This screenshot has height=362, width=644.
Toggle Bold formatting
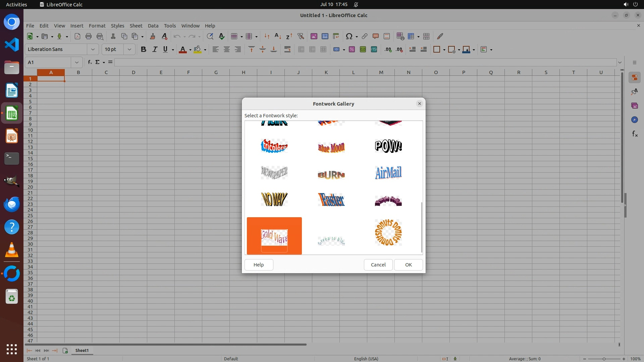click(x=144, y=49)
